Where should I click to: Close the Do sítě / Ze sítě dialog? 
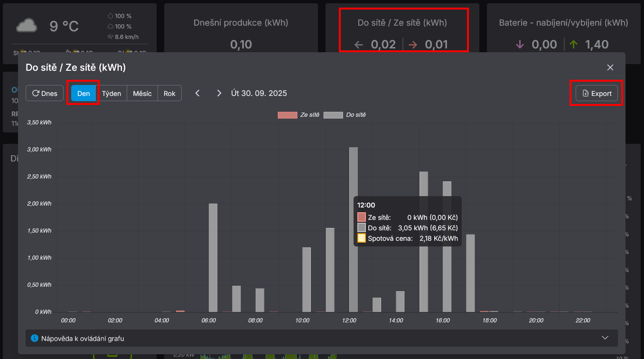pos(610,67)
